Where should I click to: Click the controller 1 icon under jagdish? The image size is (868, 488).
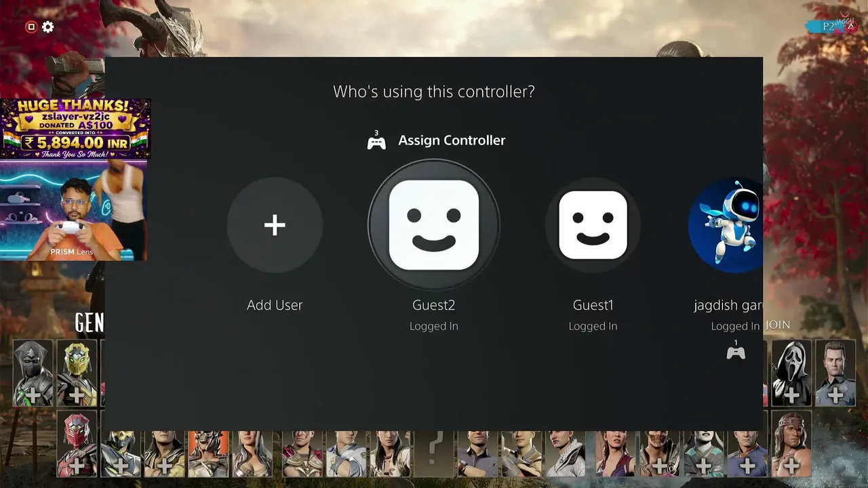point(736,351)
